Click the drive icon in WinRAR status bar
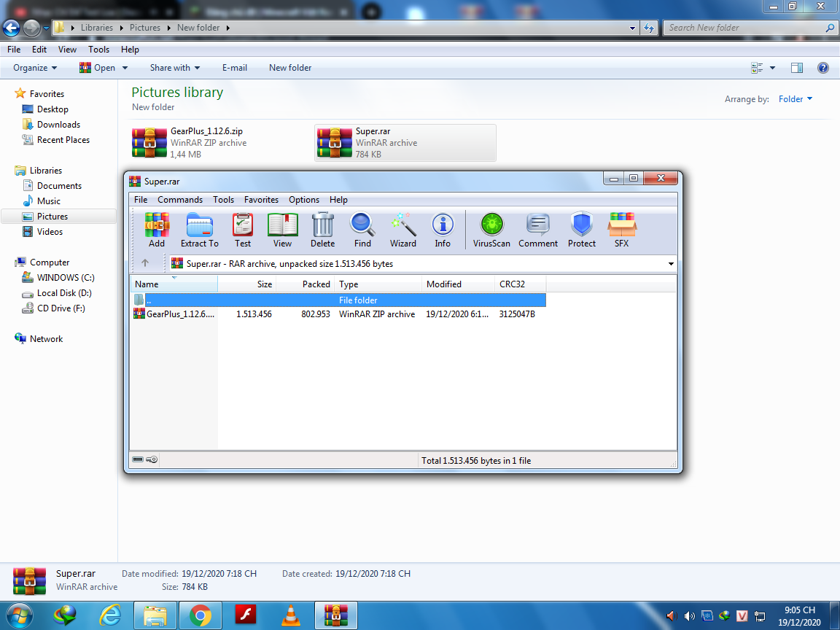 pos(139,459)
